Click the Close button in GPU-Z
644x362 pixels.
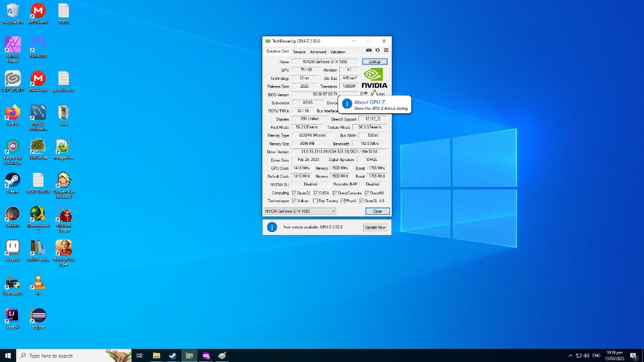[377, 211]
